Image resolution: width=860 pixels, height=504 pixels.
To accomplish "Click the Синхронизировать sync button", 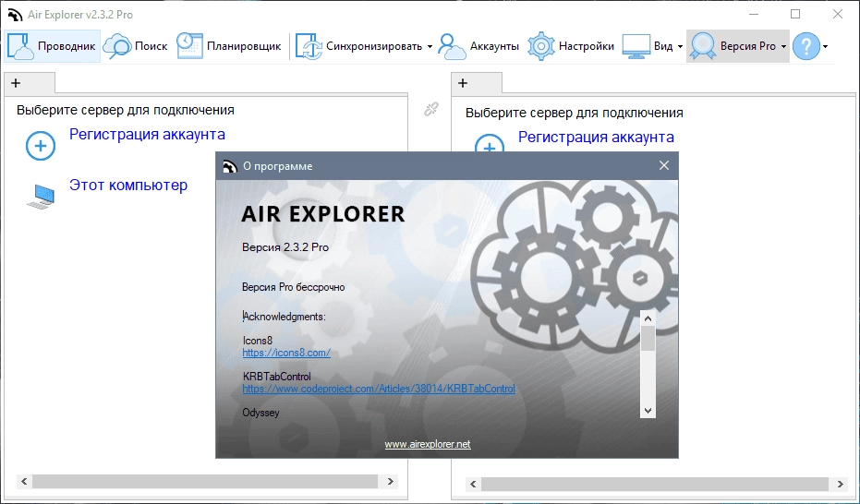I will 359,46.
